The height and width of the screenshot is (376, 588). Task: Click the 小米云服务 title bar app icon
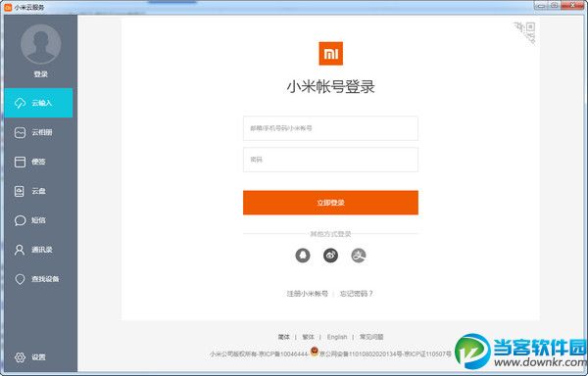[8, 7]
